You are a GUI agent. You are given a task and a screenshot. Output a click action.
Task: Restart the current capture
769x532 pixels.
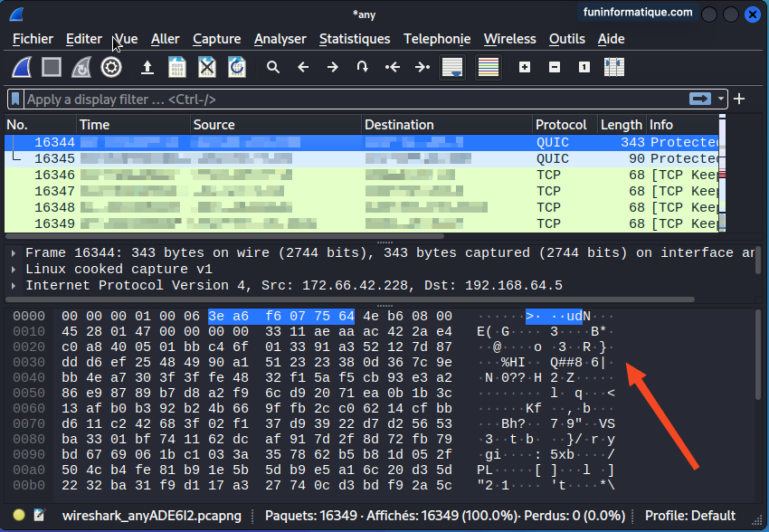tap(81, 67)
